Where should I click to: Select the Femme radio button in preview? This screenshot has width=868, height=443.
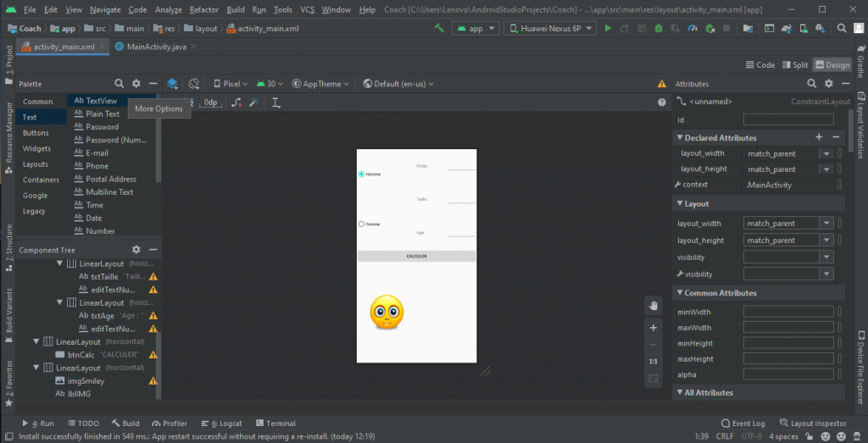pos(362,224)
